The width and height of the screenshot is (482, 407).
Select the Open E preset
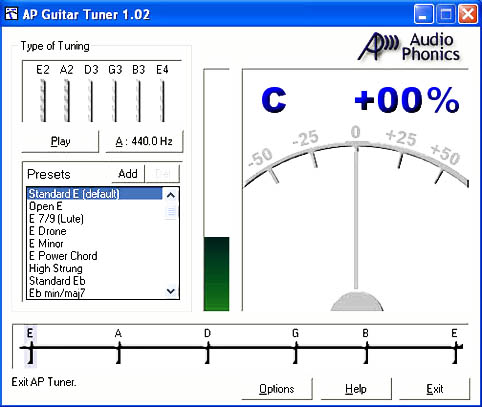click(x=95, y=206)
